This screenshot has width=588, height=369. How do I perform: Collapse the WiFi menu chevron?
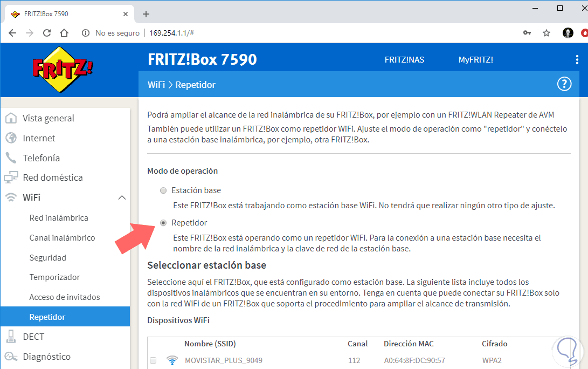tap(122, 197)
